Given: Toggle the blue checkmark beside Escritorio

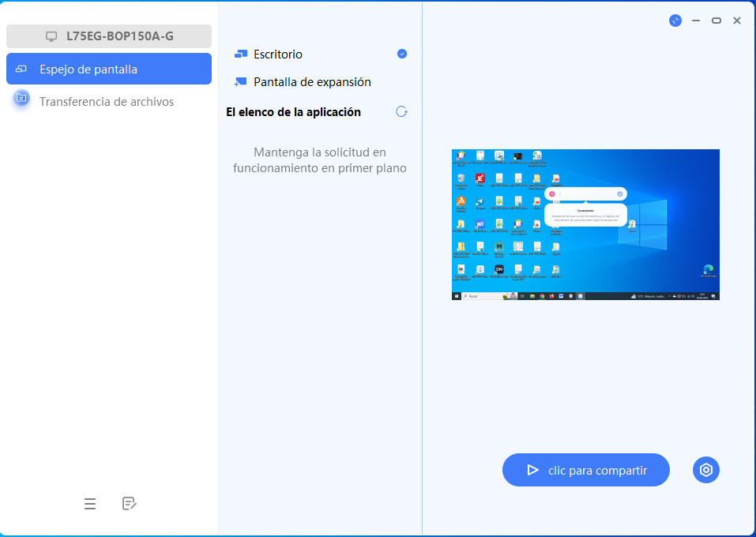Looking at the screenshot, I should click(x=401, y=54).
